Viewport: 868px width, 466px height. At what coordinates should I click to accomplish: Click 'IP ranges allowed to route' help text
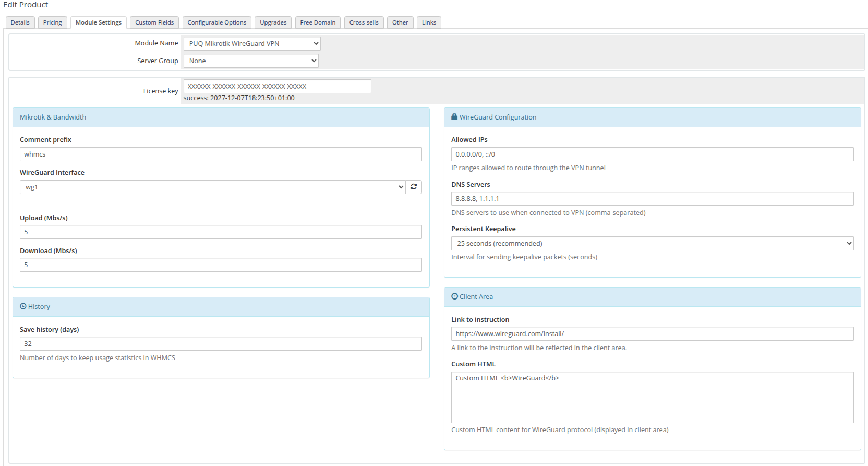pyautogui.click(x=528, y=168)
